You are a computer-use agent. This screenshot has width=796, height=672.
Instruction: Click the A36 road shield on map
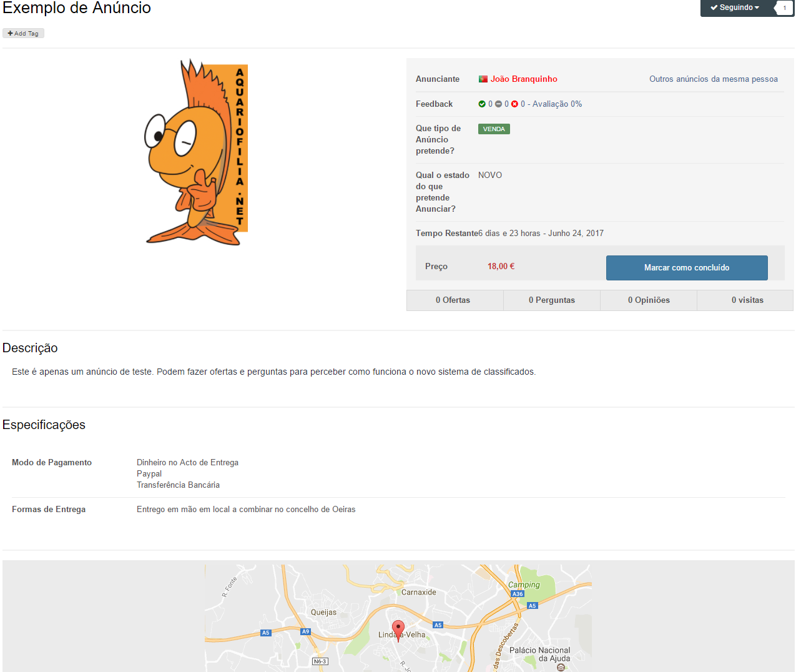(x=518, y=594)
